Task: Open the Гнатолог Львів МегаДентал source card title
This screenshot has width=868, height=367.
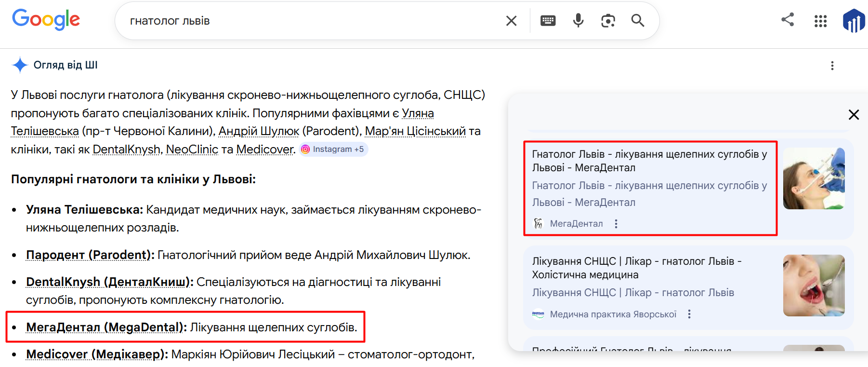Action: coord(649,161)
